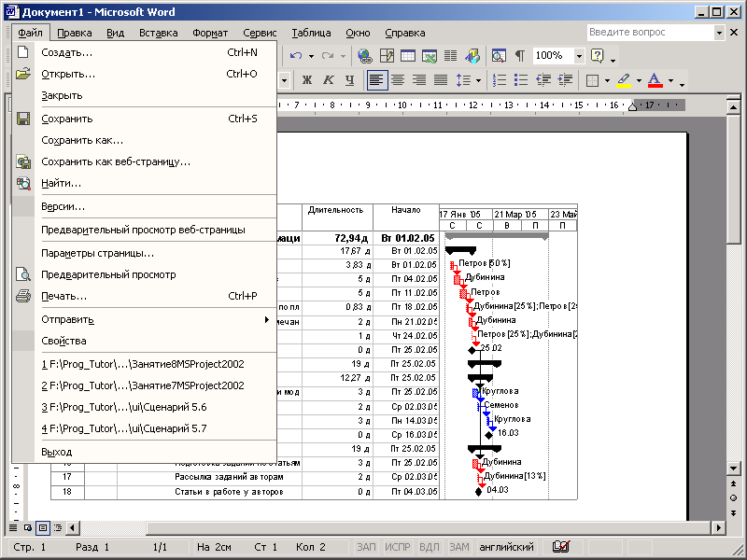Viewport: 747px width, 560px height.
Task: Toggle show paragraph marks (¶)
Action: [520, 56]
